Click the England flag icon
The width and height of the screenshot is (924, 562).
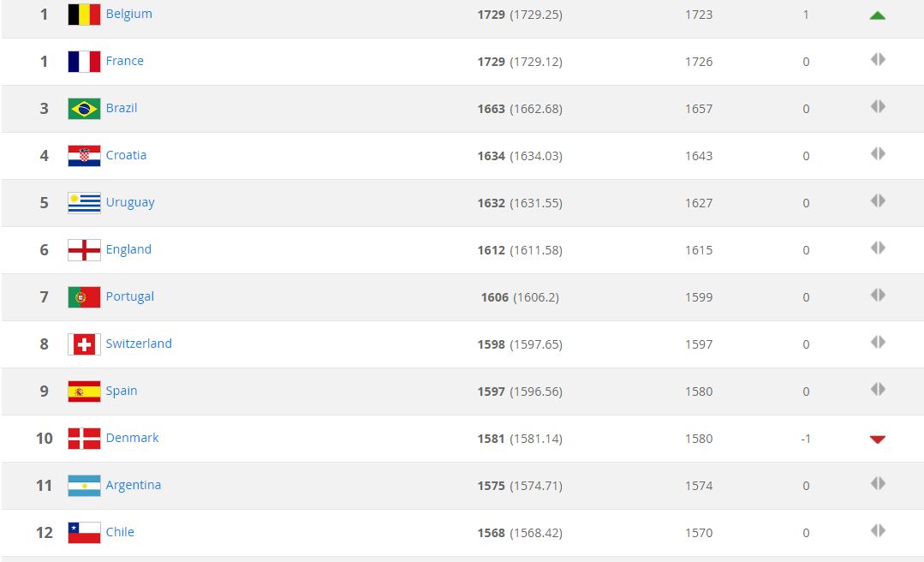coord(84,250)
